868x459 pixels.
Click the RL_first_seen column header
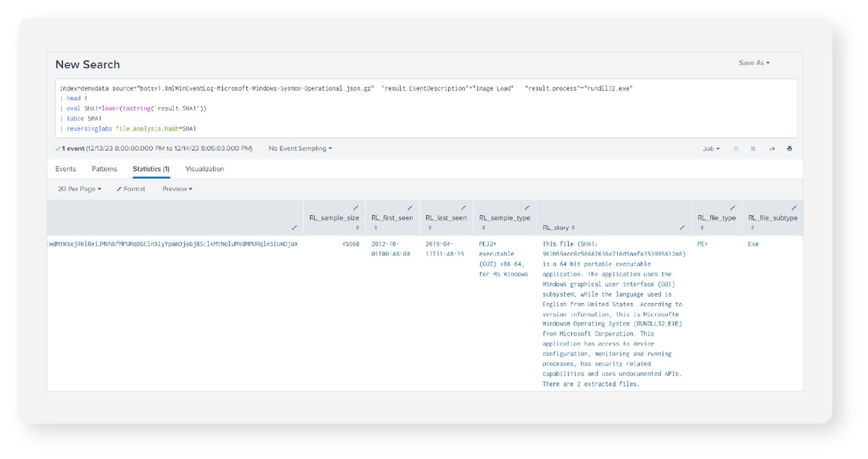tap(392, 218)
